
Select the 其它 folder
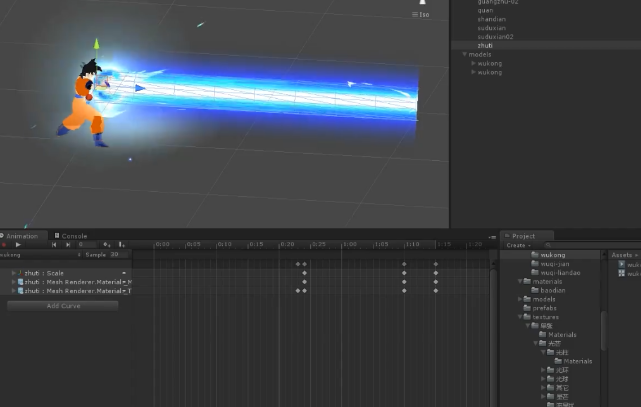[558, 387]
